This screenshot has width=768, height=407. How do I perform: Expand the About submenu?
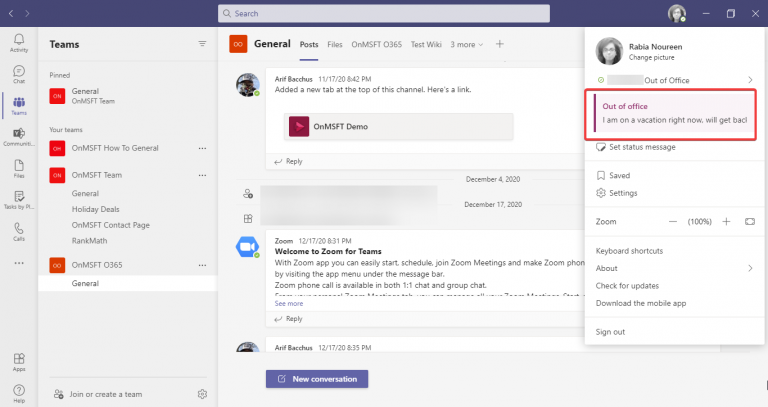tap(750, 268)
